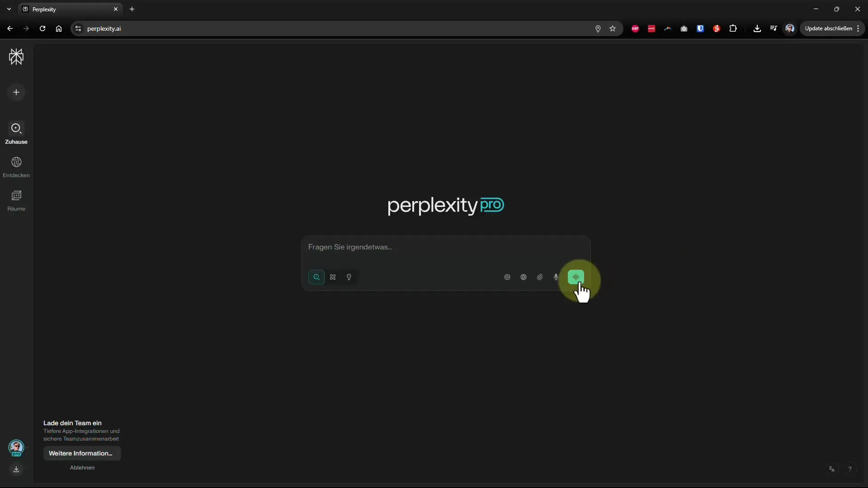Start a new thread with the plus button
Viewport: 868px width, 488px height.
[16, 92]
